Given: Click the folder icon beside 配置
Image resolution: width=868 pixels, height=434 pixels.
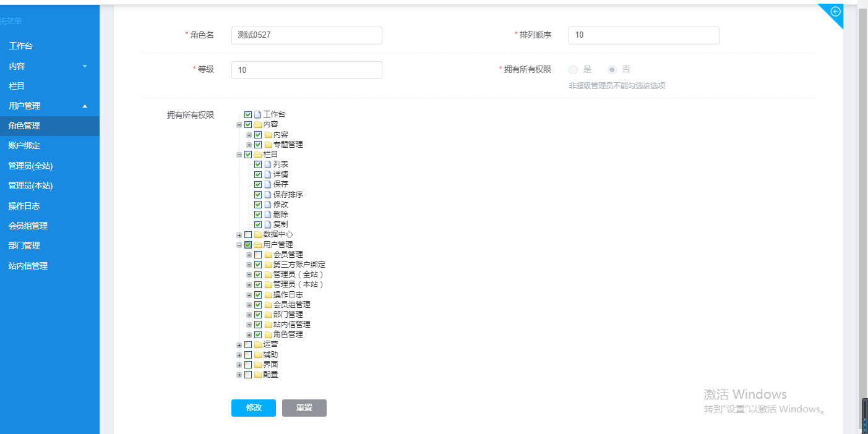Looking at the screenshot, I should (258, 375).
